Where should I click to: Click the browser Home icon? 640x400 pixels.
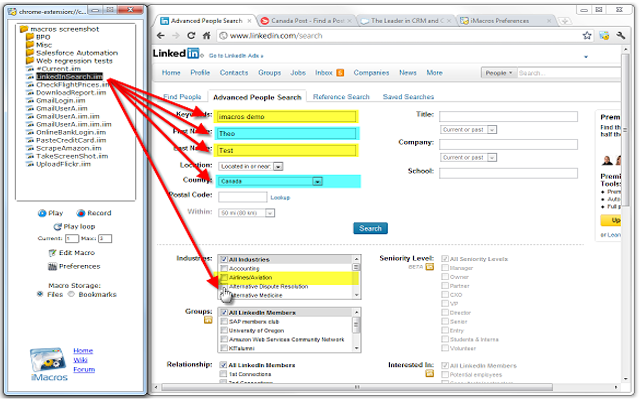tap(207, 36)
